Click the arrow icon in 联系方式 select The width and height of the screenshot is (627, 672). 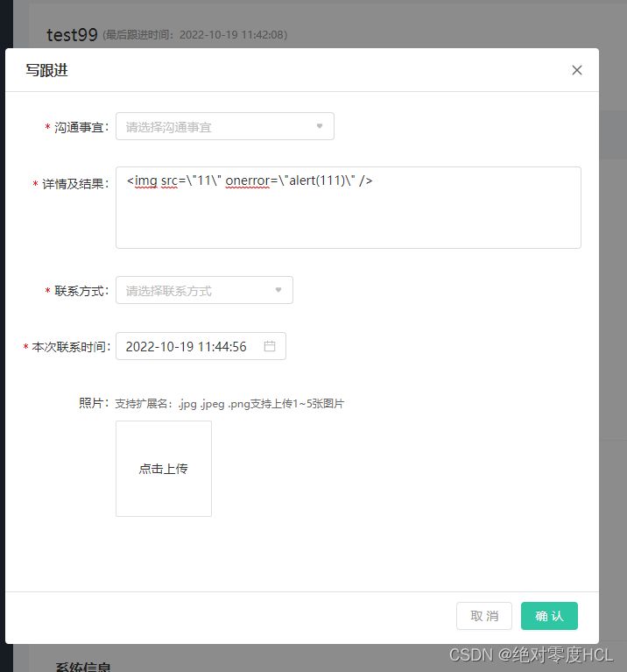coord(278,290)
